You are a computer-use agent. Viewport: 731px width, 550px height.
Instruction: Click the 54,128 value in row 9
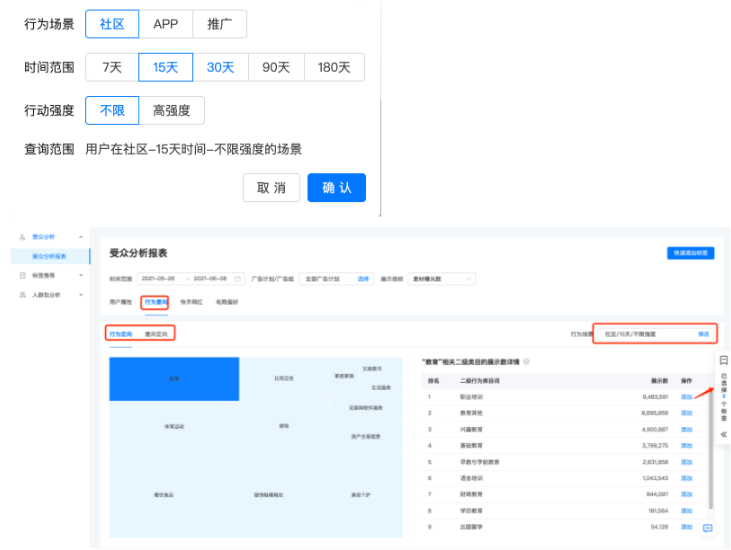(x=659, y=527)
